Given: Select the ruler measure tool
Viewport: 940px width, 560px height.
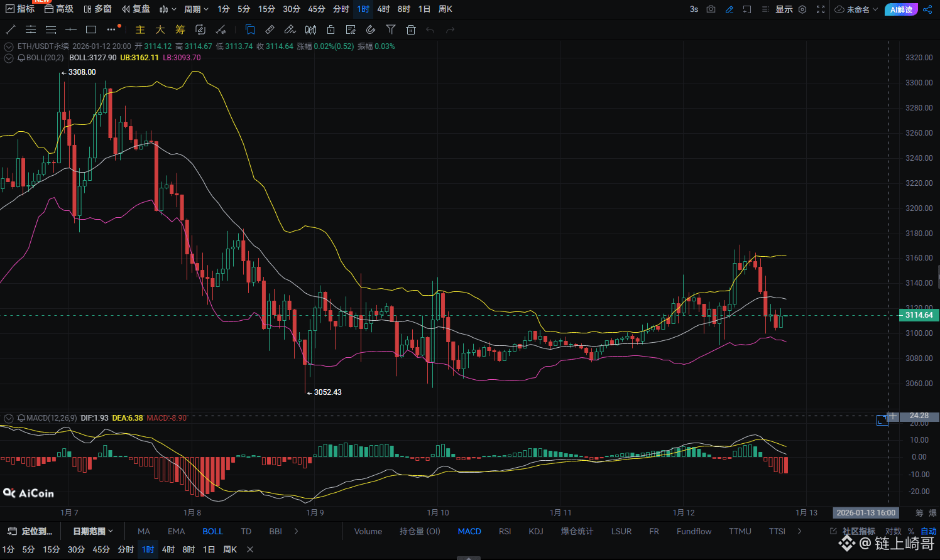Looking at the screenshot, I should pyautogui.click(x=270, y=29).
